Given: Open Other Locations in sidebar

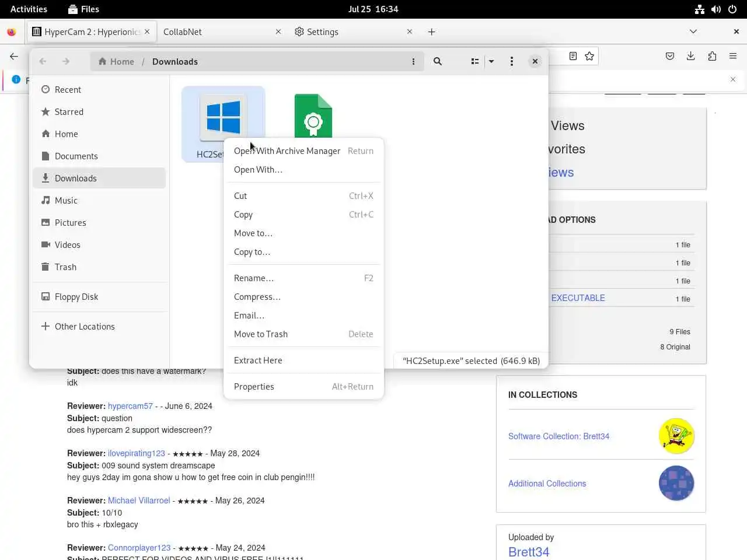Looking at the screenshot, I should click(x=99, y=326).
